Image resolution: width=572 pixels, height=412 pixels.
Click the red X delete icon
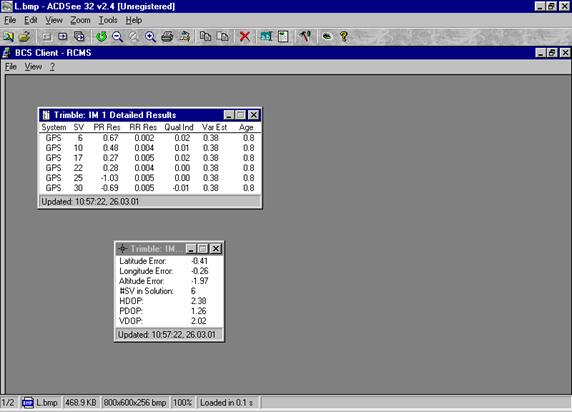point(245,36)
